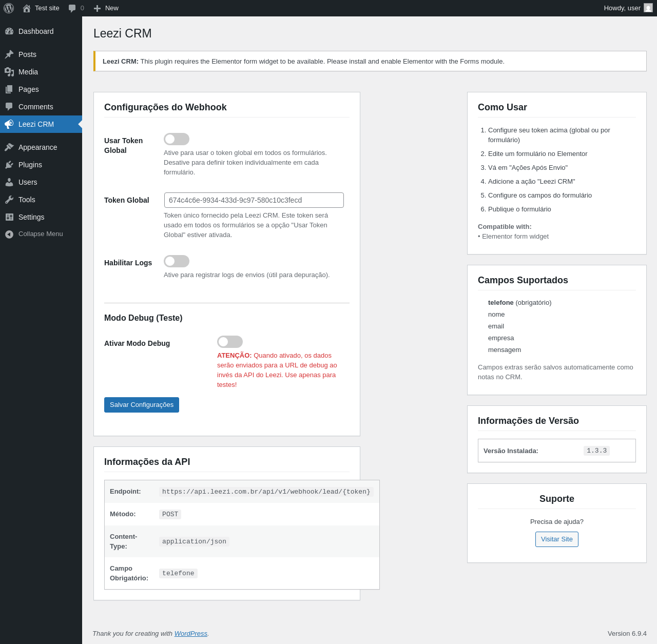Click the Appearance paintbrush icon
The width and height of the screenshot is (657, 644).
pyautogui.click(x=9, y=147)
